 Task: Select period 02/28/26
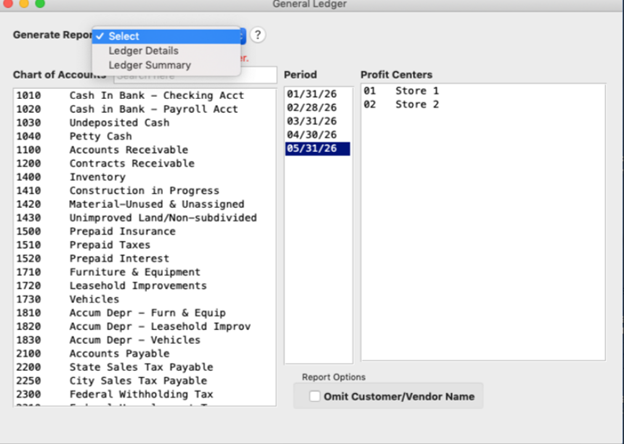318,108
